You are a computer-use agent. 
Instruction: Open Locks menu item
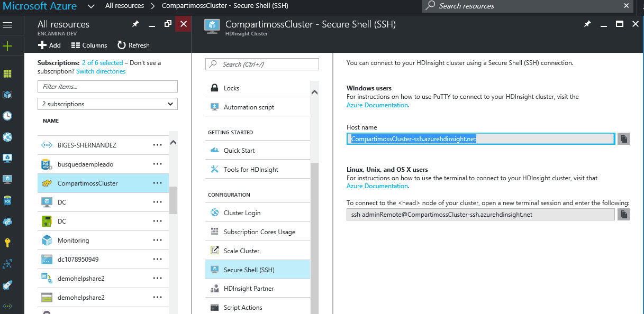coord(257,88)
